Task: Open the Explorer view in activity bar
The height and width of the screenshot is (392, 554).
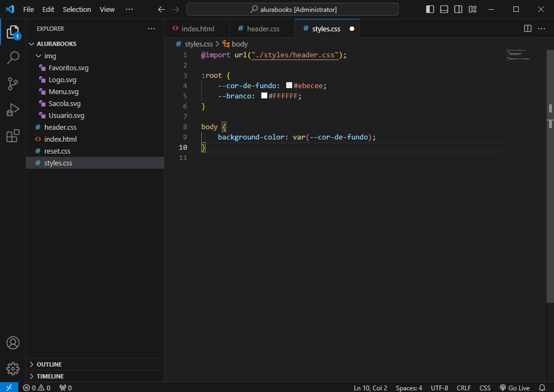Action: 13,32
